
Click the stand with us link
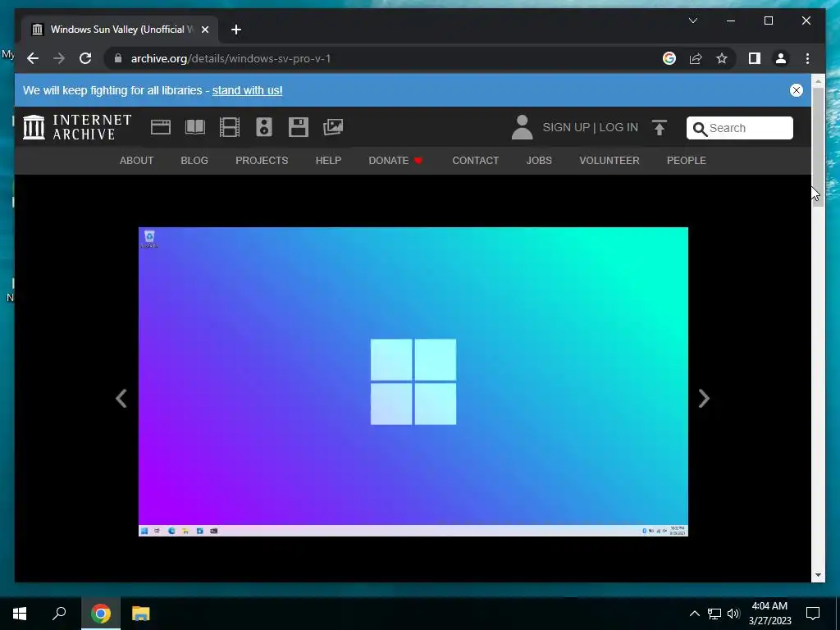[247, 90]
